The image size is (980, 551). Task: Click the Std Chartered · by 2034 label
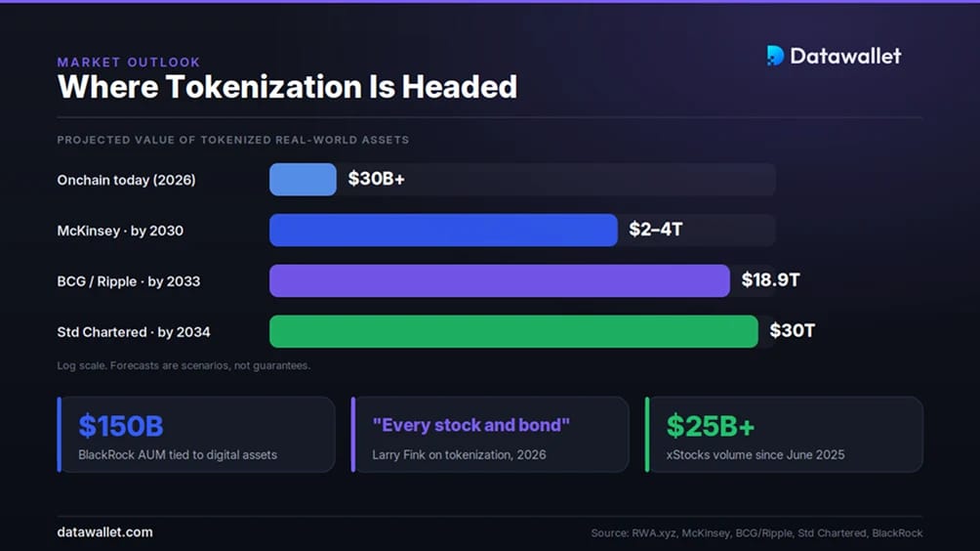click(x=134, y=332)
